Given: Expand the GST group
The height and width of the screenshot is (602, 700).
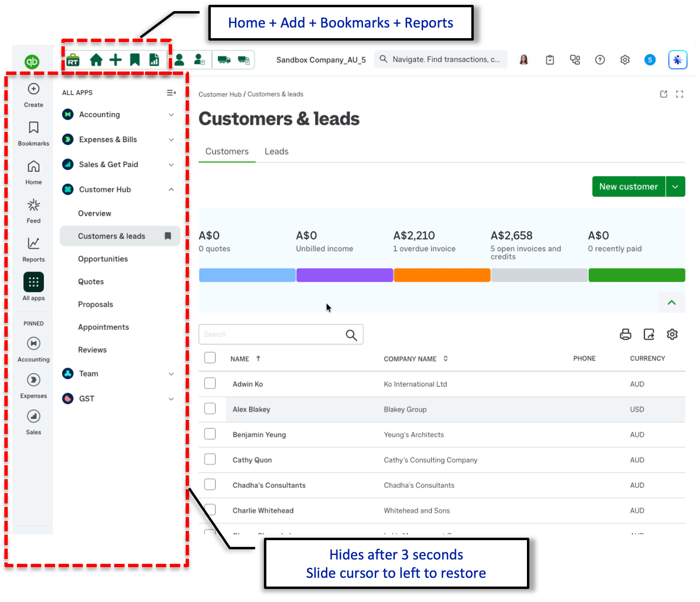Looking at the screenshot, I should point(171,399).
